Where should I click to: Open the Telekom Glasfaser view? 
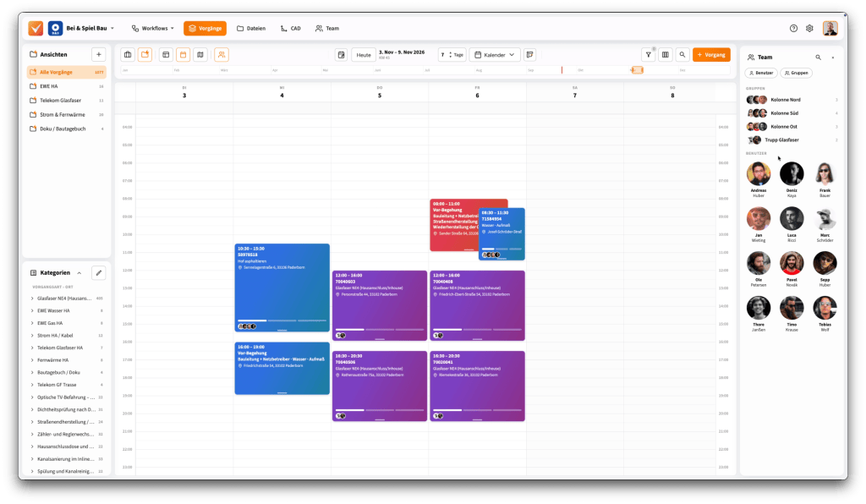point(67,101)
